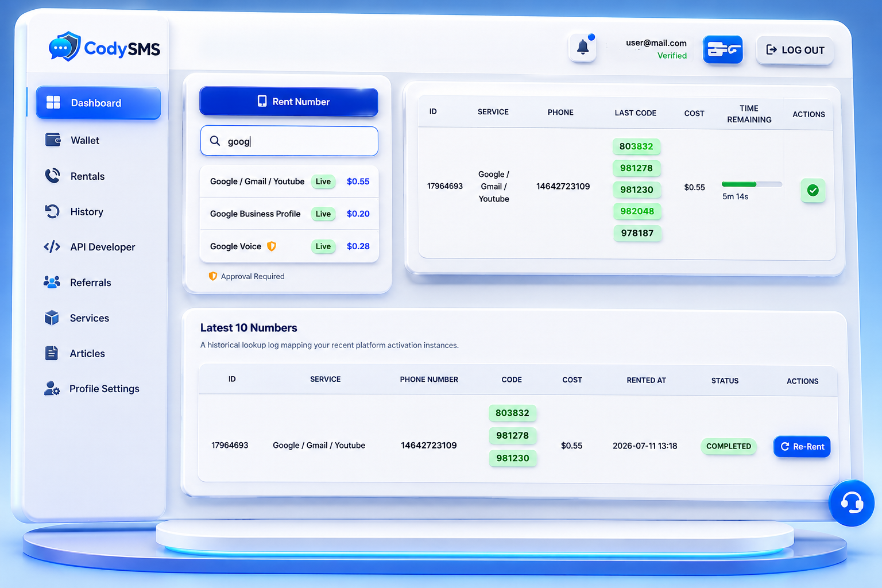The width and height of the screenshot is (882, 588).
Task: Click the 5m 14s time remaining text
Action: (735, 196)
